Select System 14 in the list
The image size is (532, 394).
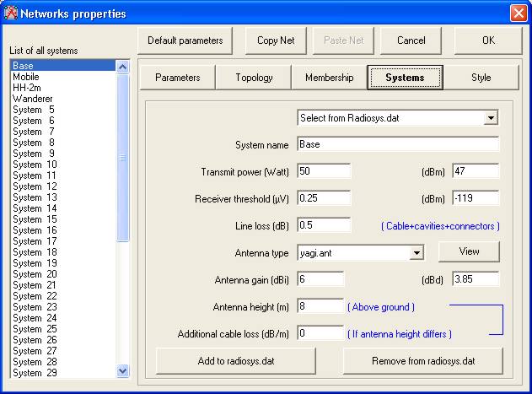click(x=63, y=208)
